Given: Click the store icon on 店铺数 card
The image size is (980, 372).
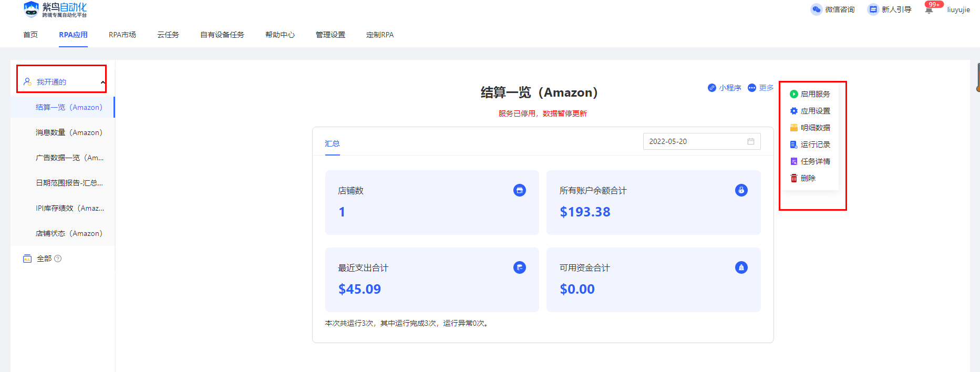Looking at the screenshot, I should point(520,190).
